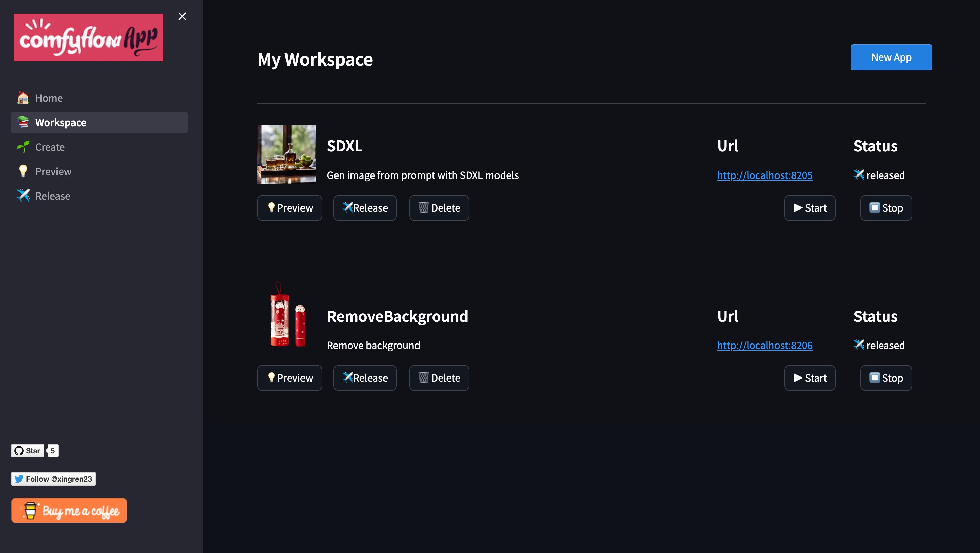Create a New App
Viewport: 980px width, 553px height.
[891, 57]
